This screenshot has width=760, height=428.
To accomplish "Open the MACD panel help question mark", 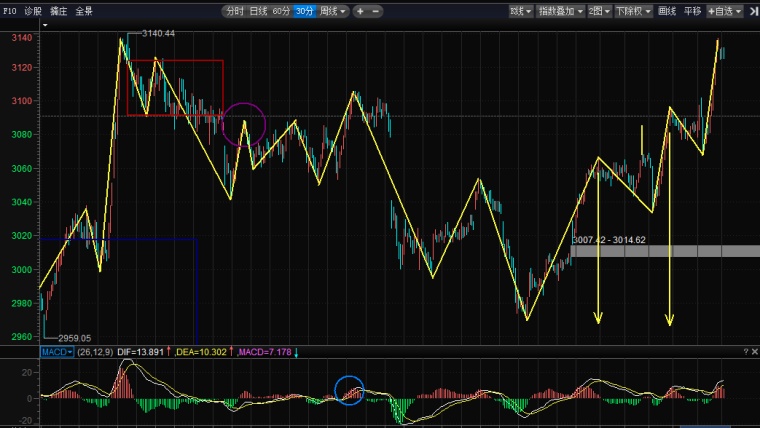I will pyautogui.click(x=745, y=351).
